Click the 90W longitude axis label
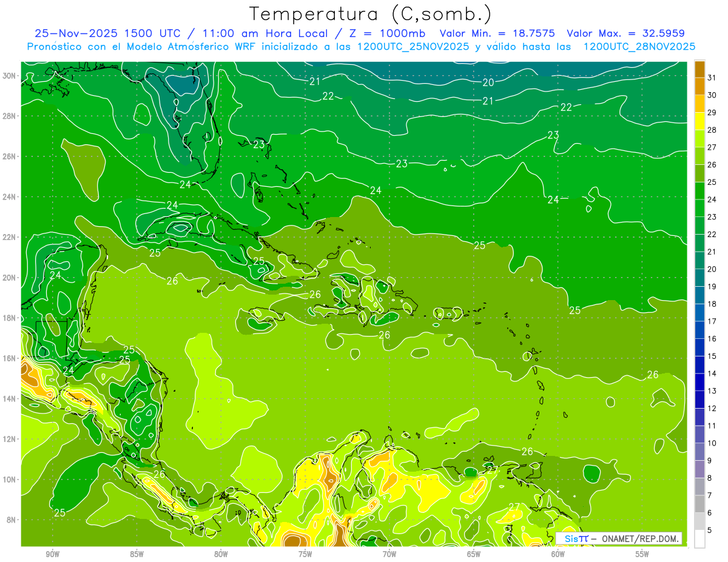This screenshot has height=562, width=728. (x=52, y=554)
